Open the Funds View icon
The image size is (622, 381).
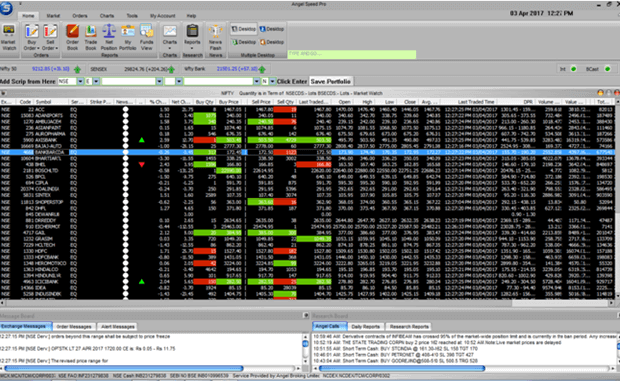tap(146, 37)
